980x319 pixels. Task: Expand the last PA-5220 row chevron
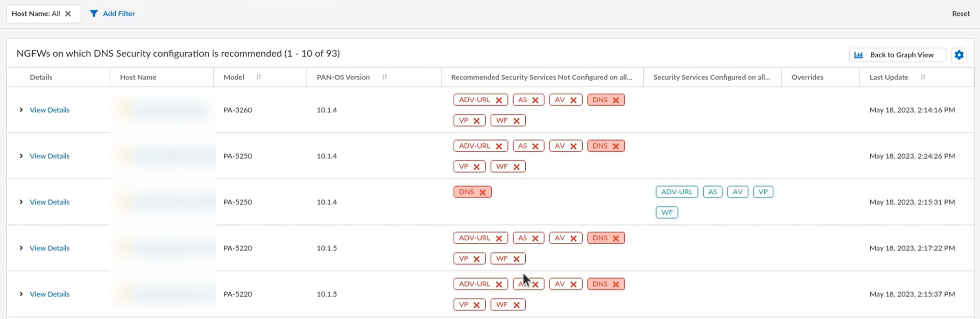click(21, 294)
